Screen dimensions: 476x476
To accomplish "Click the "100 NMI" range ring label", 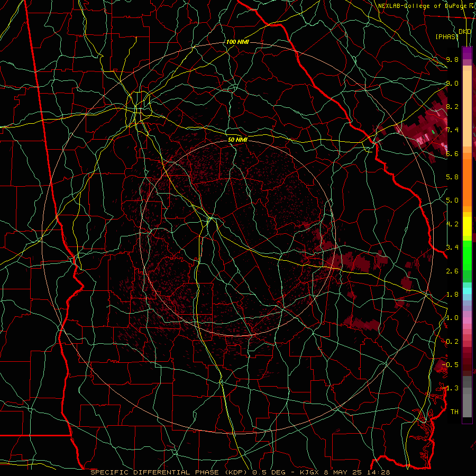I will coord(237,42).
